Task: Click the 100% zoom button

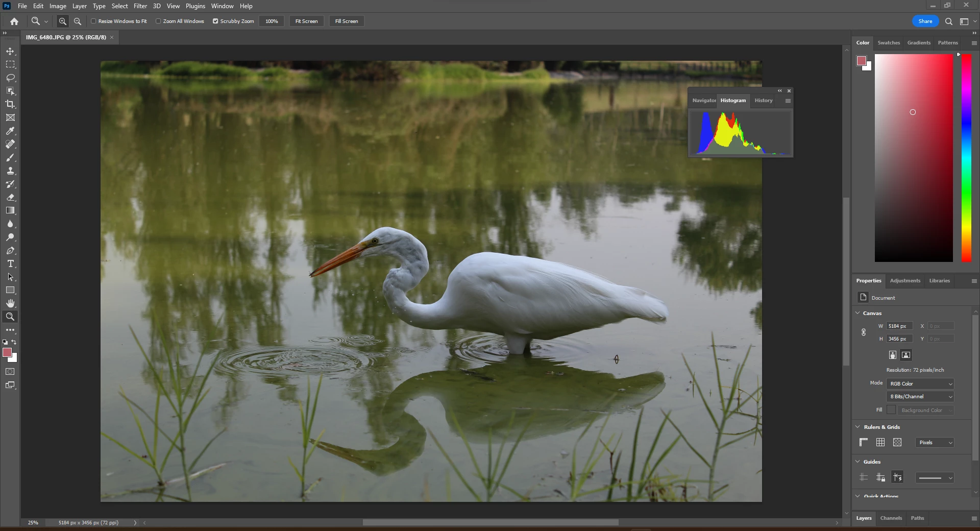Action: click(272, 21)
